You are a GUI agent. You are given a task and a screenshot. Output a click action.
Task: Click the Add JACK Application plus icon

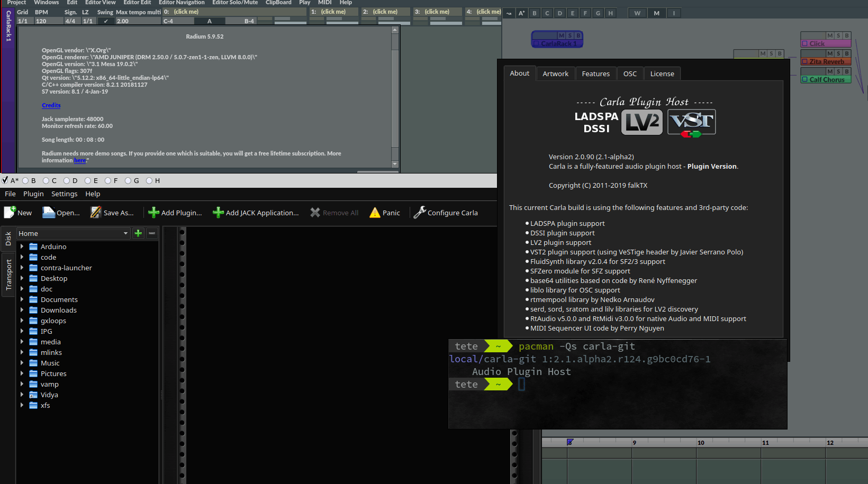coord(218,212)
